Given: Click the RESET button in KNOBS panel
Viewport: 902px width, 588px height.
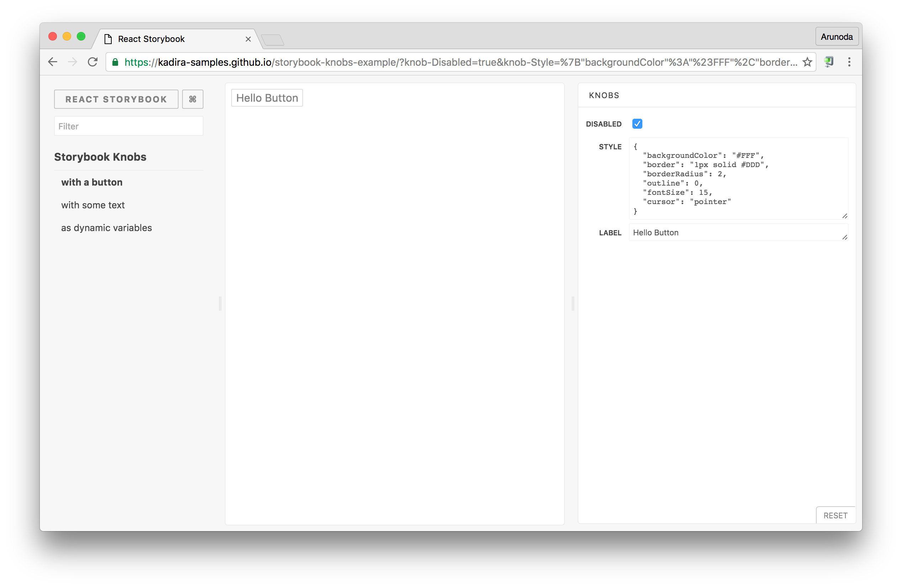Looking at the screenshot, I should [834, 514].
